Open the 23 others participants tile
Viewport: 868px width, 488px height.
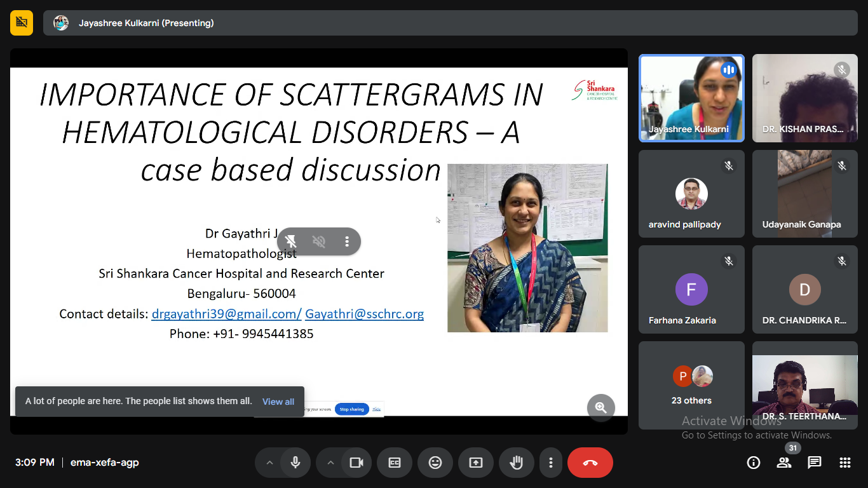[x=691, y=385]
